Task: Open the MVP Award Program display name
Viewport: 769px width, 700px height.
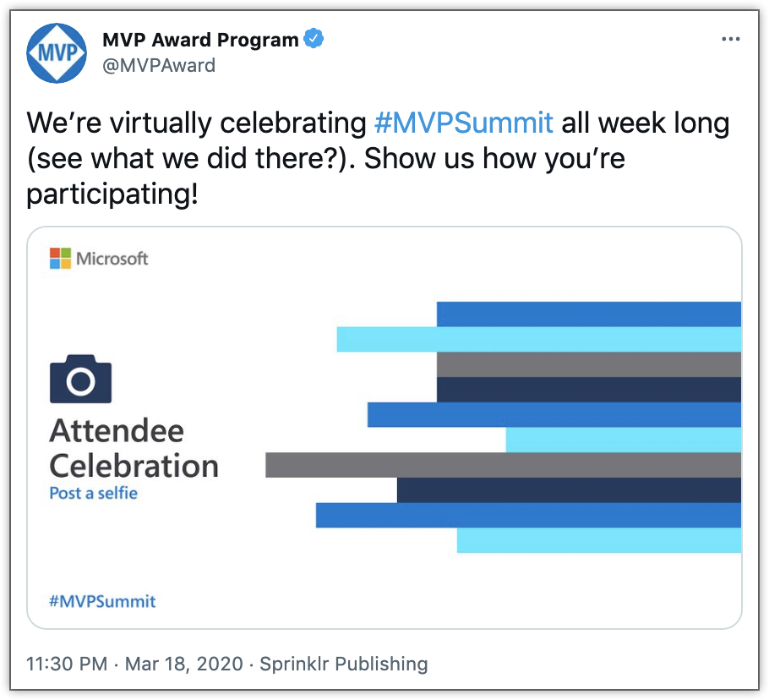Action: pyautogui.click(x=200, y=40)
